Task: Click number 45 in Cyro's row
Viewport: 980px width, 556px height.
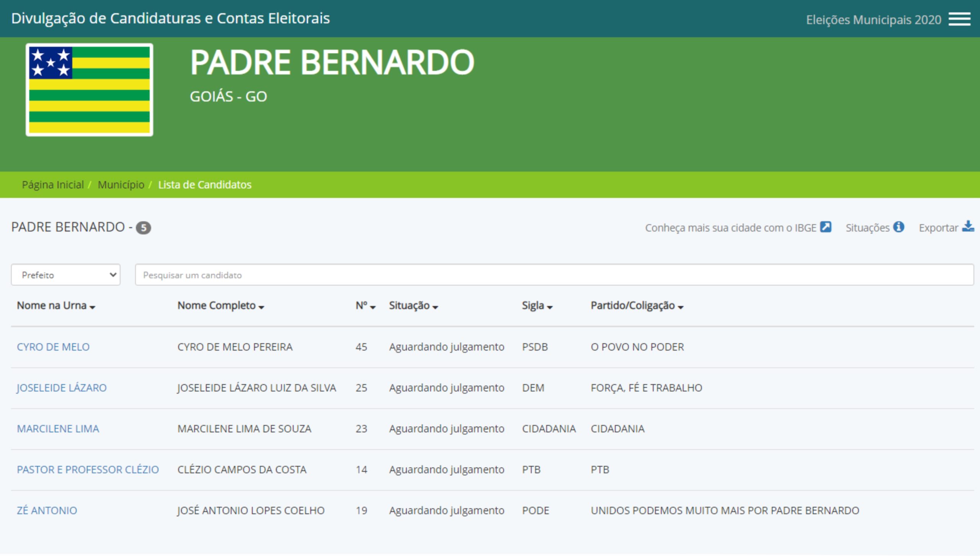Action: click(x=361, y=347)
